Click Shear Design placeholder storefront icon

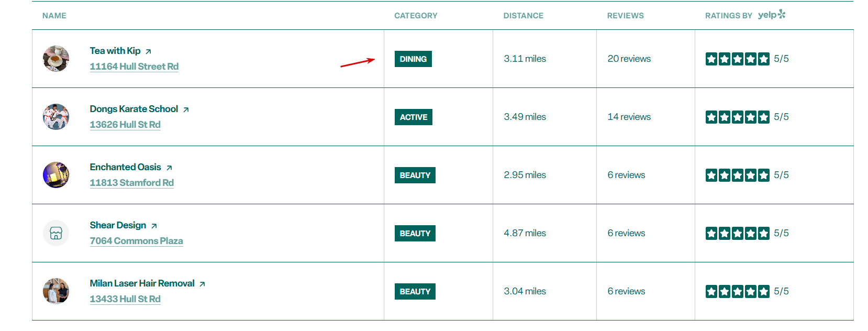[x=56, y=233]
